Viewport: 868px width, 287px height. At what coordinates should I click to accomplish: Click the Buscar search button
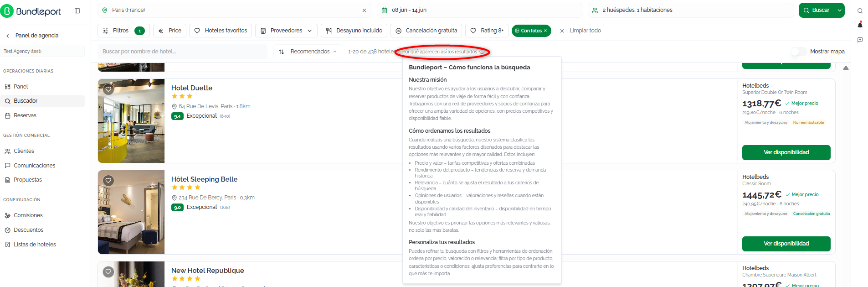[x=816, y=10]
